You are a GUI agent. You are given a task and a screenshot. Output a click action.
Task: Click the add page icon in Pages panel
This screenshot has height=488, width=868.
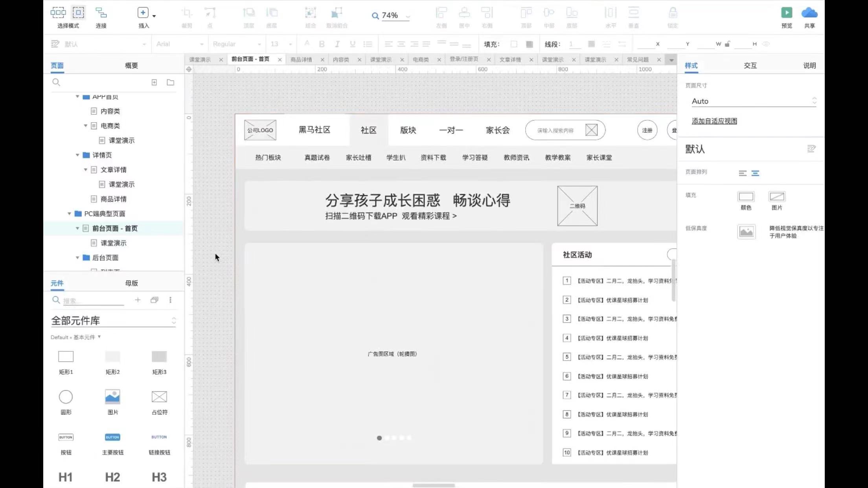[154, 82]
